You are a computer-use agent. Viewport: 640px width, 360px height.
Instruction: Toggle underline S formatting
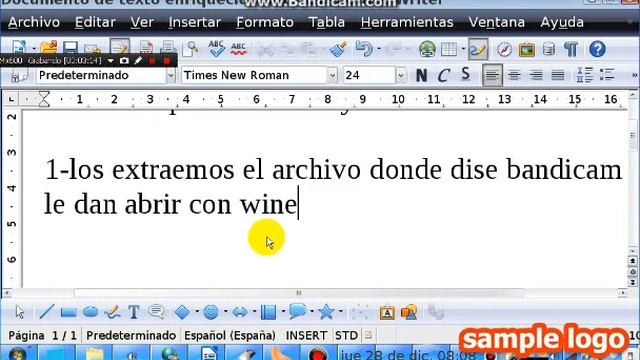465,75
